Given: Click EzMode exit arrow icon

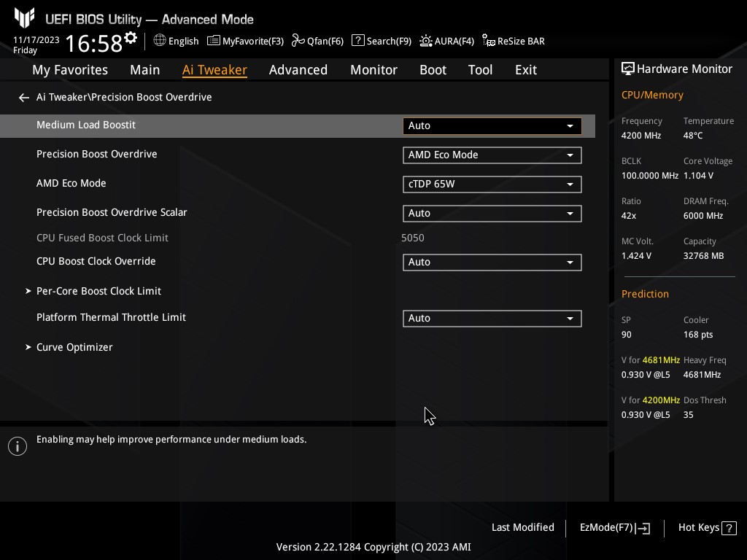Looking at the screenshot, I should click(643, 528).
